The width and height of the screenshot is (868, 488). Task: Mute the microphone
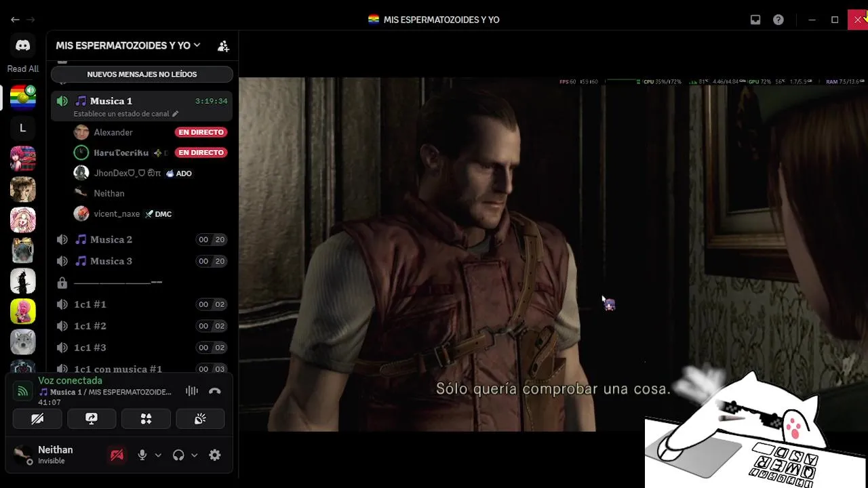click(142, 455)
